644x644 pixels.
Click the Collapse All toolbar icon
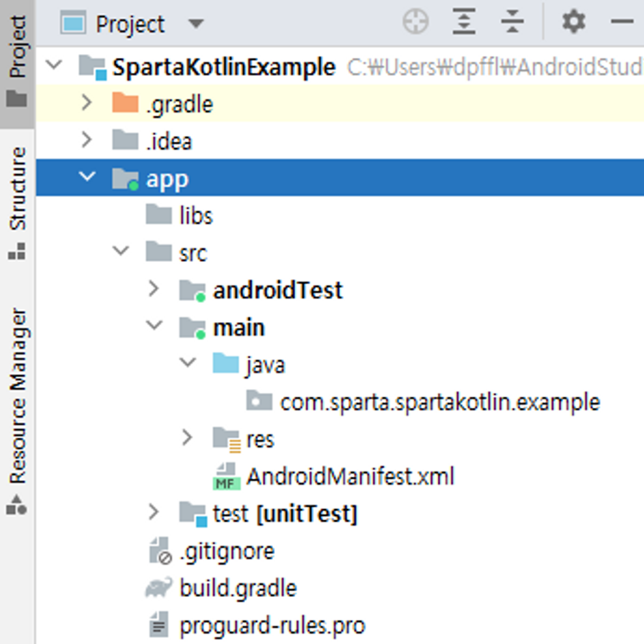(512, 22)
